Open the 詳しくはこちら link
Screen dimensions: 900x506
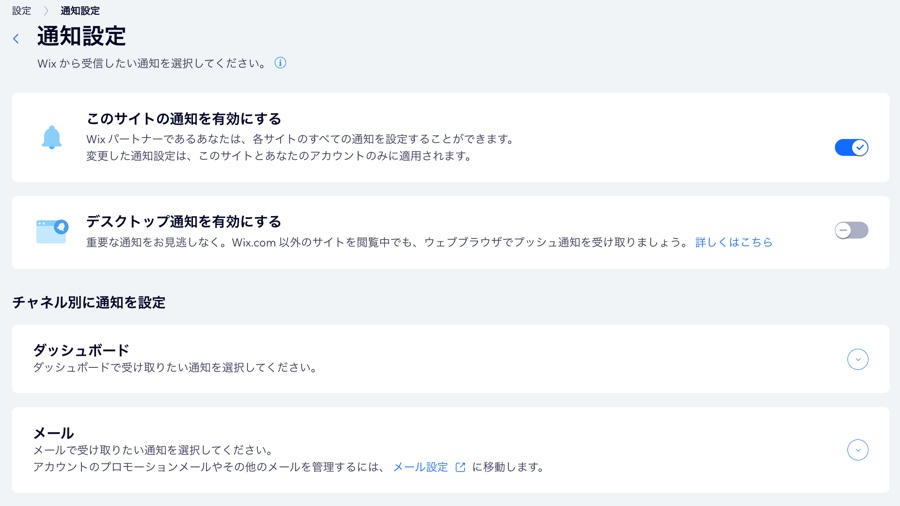(734, 242)
